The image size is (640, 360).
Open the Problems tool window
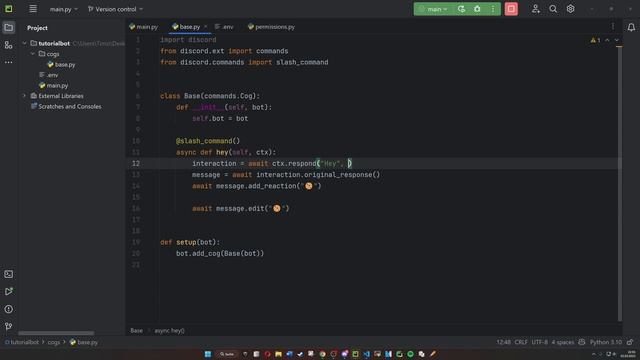point(9,309)
